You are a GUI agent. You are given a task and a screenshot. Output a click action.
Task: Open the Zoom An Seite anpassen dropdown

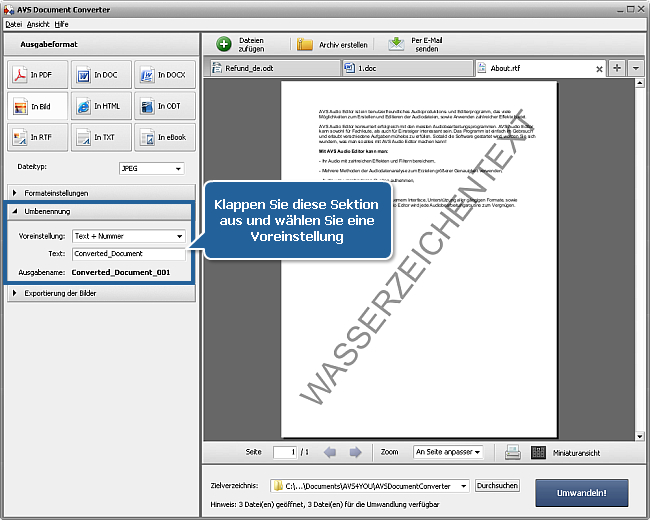click(448, 452)
